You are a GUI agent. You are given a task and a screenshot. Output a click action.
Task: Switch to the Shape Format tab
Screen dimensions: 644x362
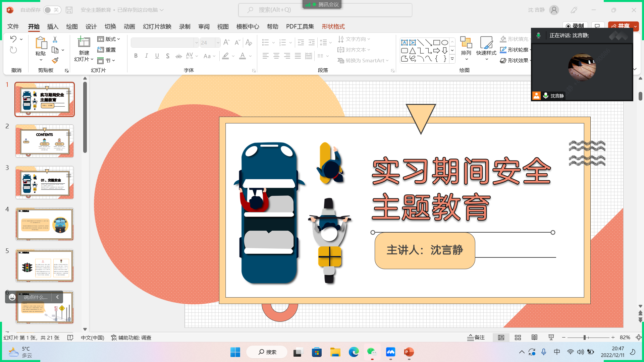click(x=333, y=26)
